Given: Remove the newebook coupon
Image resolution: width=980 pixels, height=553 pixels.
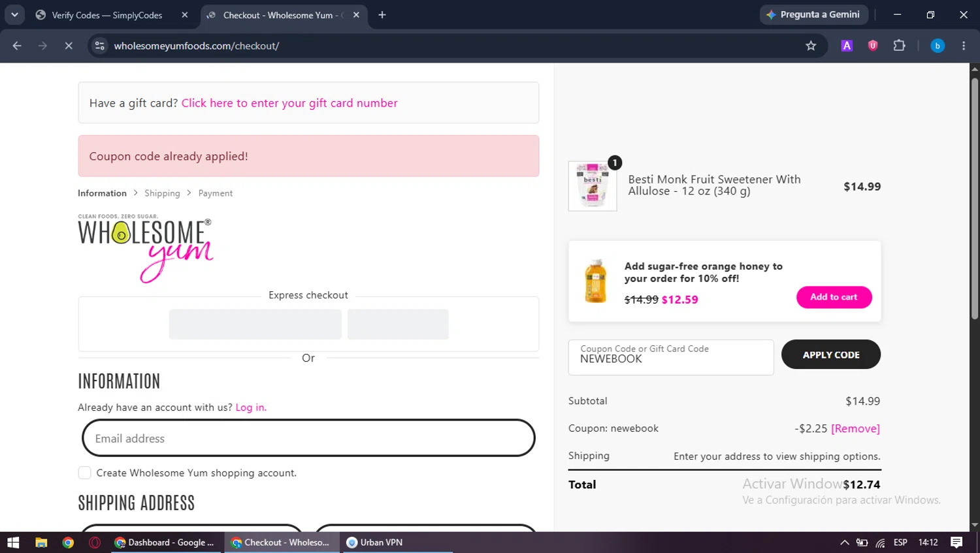Looking at the screenshot, I should click(855, 428).
